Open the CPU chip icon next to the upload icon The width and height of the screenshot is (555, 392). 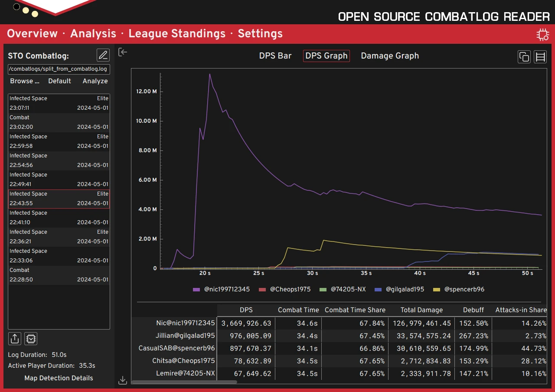click(x=30, y=338)
